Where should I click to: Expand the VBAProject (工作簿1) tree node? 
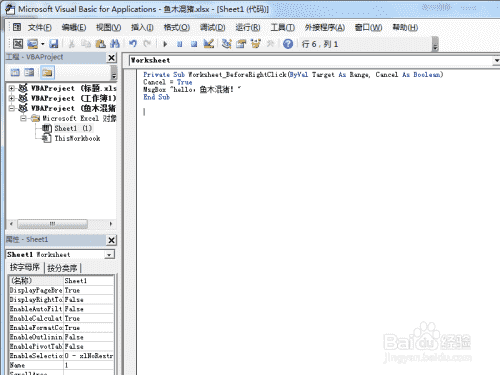[x=12, y=98]
